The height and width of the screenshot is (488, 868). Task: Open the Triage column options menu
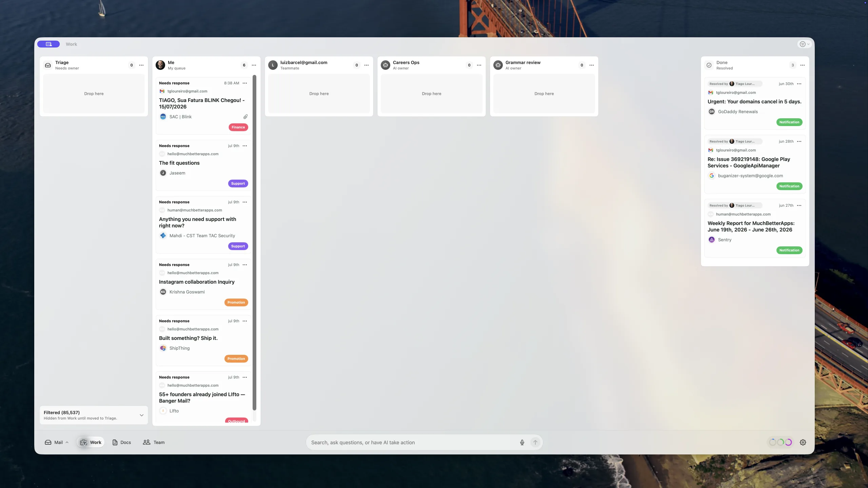[x=141, y=65]
